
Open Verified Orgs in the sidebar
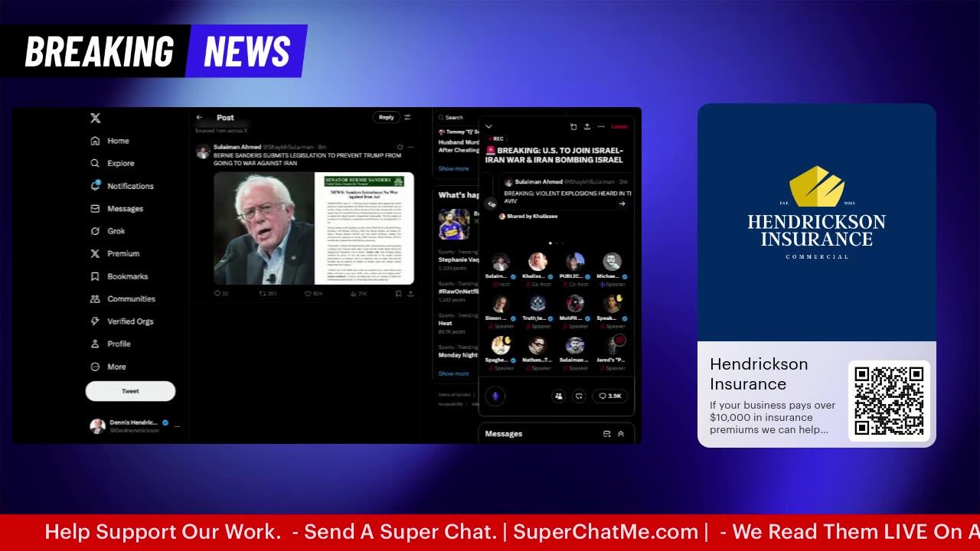click(x=122, y=321)
